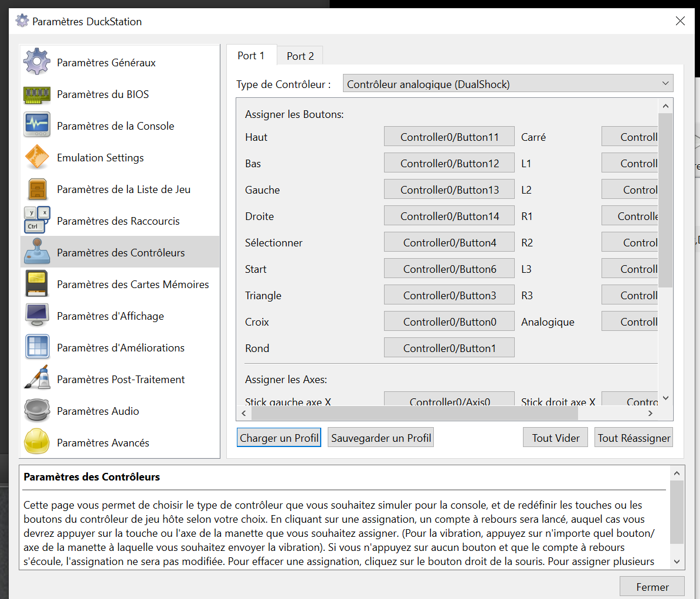The width and height of the screenshot is (700, 599).
Task: Open Paramètres de la Liste de Jeu
Action: coord(120,189)
